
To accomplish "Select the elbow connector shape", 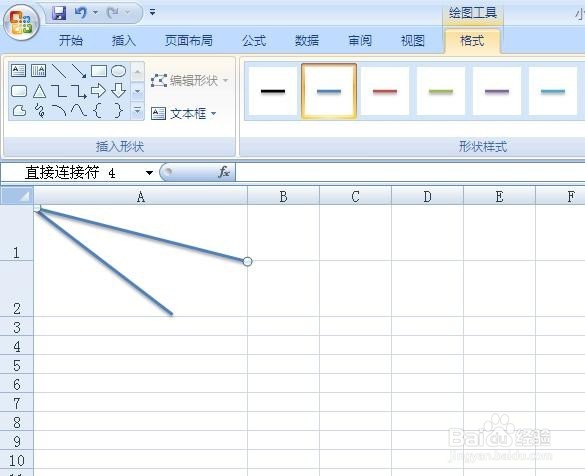I will 59,91.
